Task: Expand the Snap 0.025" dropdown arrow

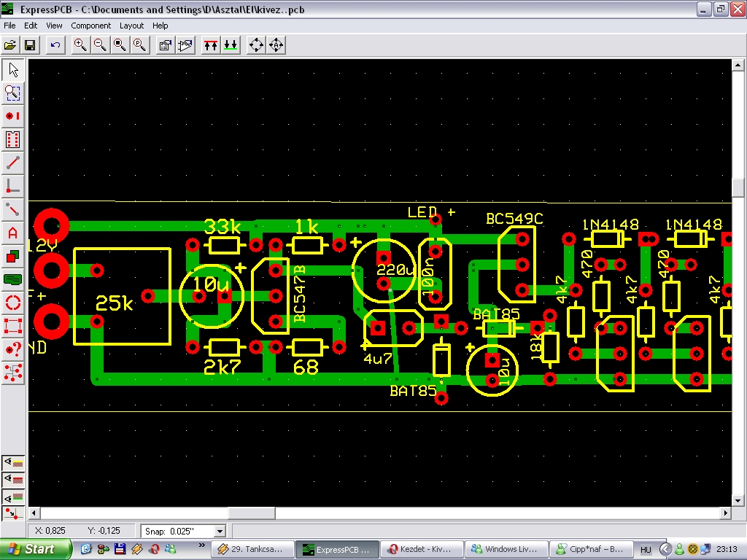Action: pyautogui.click(x=220, y=531)
